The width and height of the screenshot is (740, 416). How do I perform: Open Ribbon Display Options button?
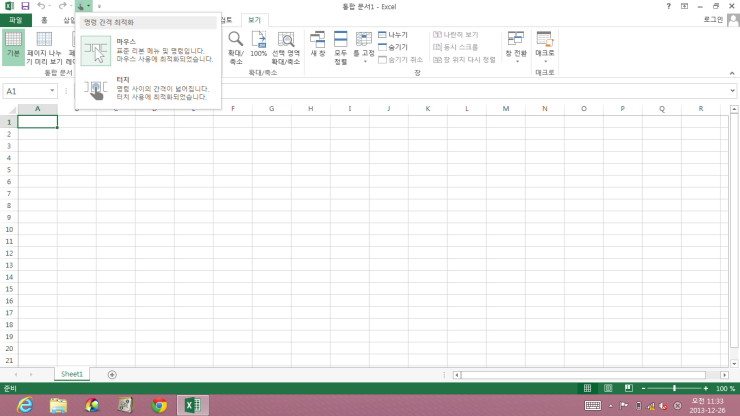[684, 6]
